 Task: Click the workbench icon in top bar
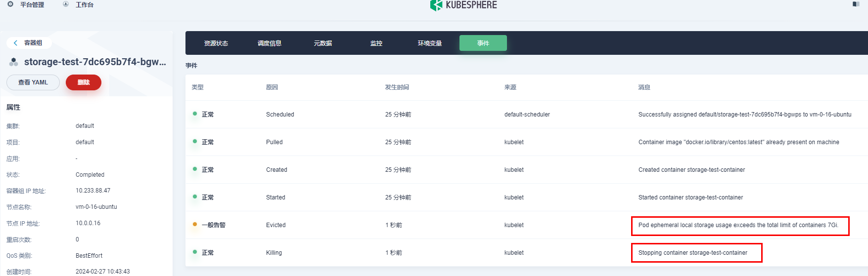pyautogui.click(x=66, y=4)
